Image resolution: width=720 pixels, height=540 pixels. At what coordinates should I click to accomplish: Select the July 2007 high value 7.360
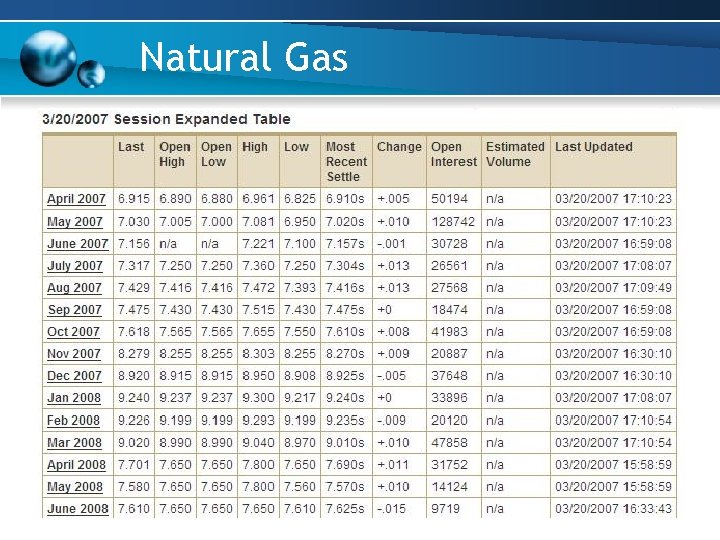(258, 265)
